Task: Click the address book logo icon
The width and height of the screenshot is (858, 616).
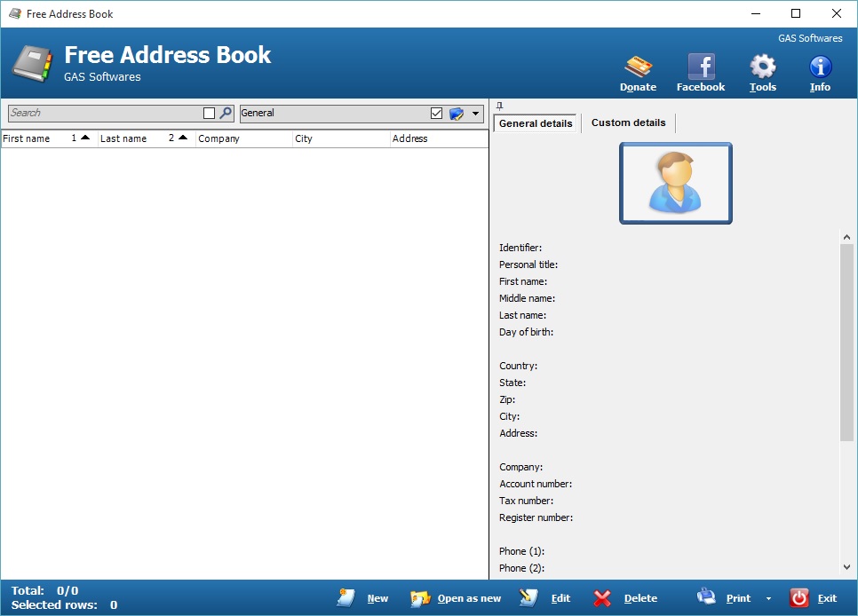Action: 33,63
